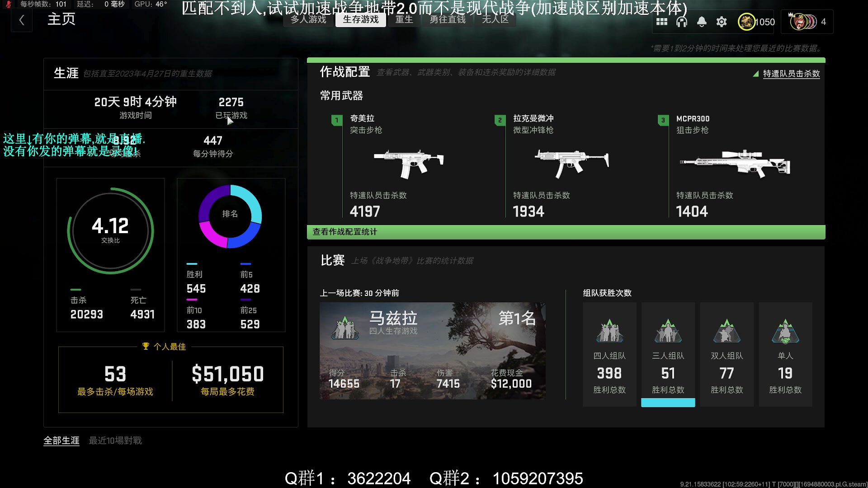Switch to 最近10場對戰 view
This screenshot has width=868, height=488.
[x=115, y=441]
